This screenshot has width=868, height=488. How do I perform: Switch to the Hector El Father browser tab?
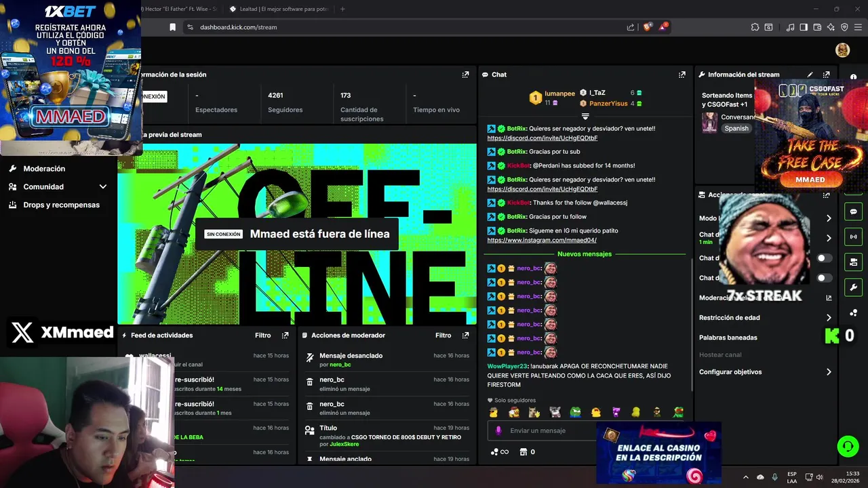pos(179,9)
